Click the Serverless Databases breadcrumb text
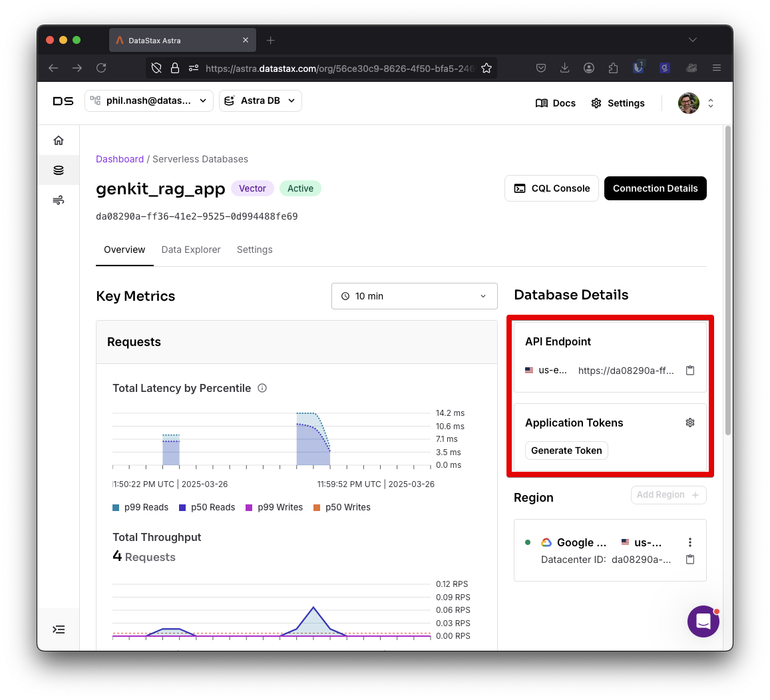 [x=200, y=159]
